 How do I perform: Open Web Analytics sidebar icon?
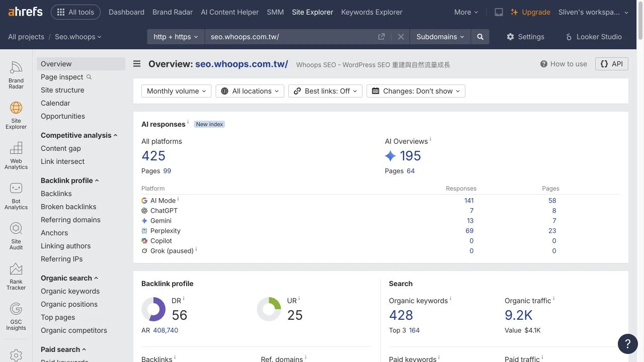[16, 156]
